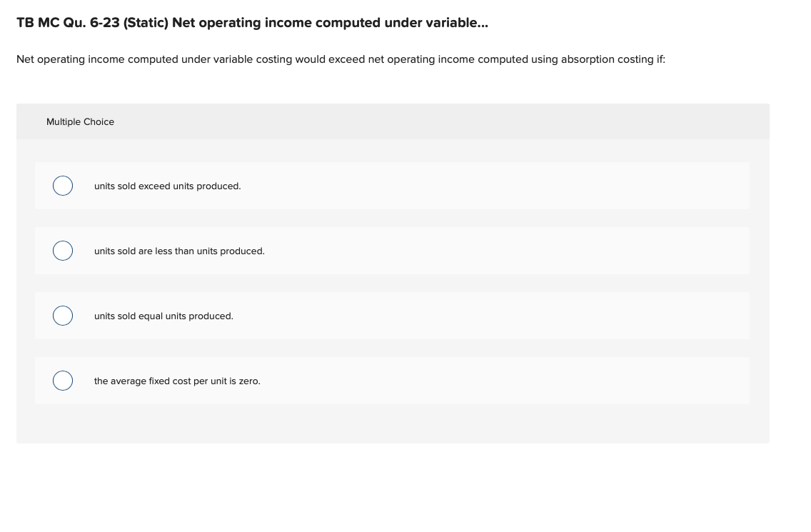Choose the radio for units sold less than produced
The image size is (811, 532).
pyautogui.click(x=63, y=251)
